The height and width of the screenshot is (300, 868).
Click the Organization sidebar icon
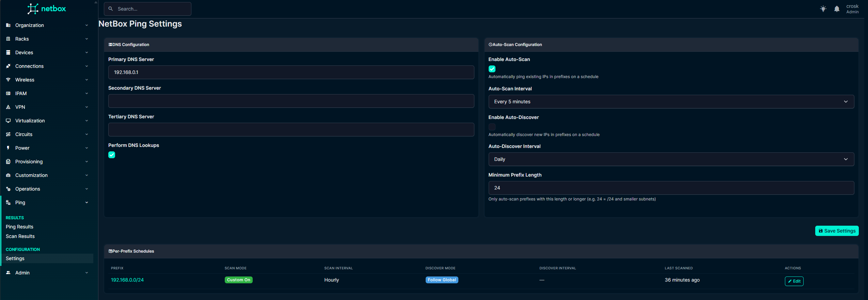(x=8, y=25)
